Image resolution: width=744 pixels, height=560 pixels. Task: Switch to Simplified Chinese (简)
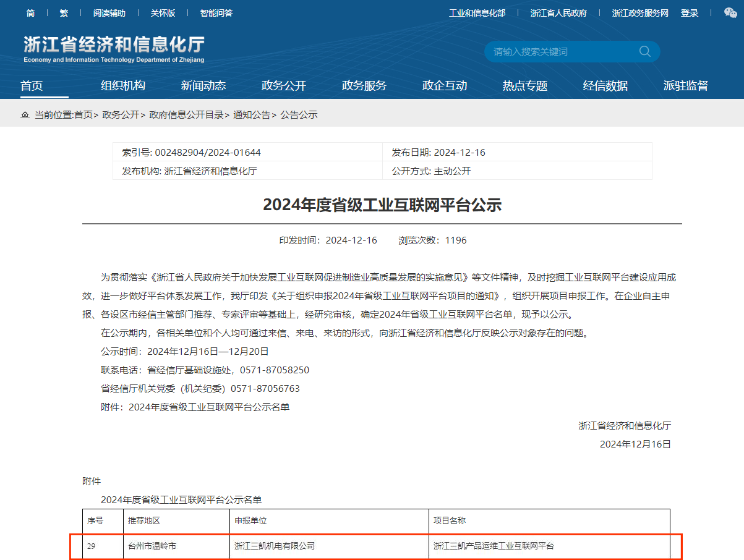pyautogui.click(x=31, y=13)
